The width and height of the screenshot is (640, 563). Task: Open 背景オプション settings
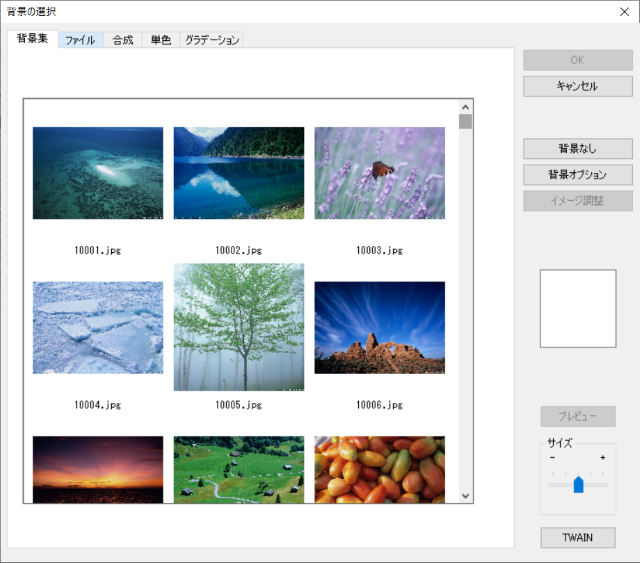pyautogui.click(x=578, y=175)
